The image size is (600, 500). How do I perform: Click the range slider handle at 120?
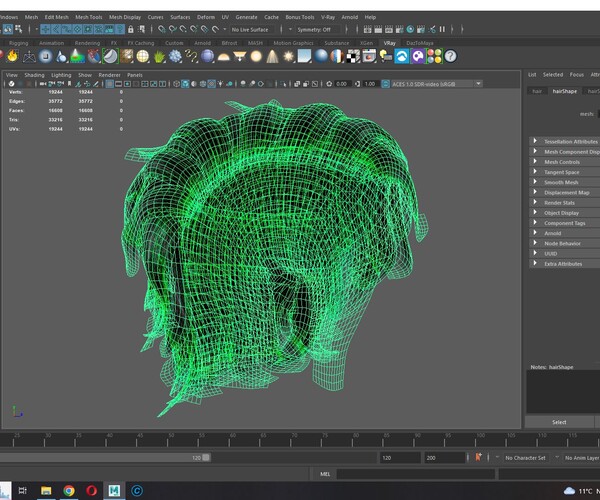click(206, 457)
